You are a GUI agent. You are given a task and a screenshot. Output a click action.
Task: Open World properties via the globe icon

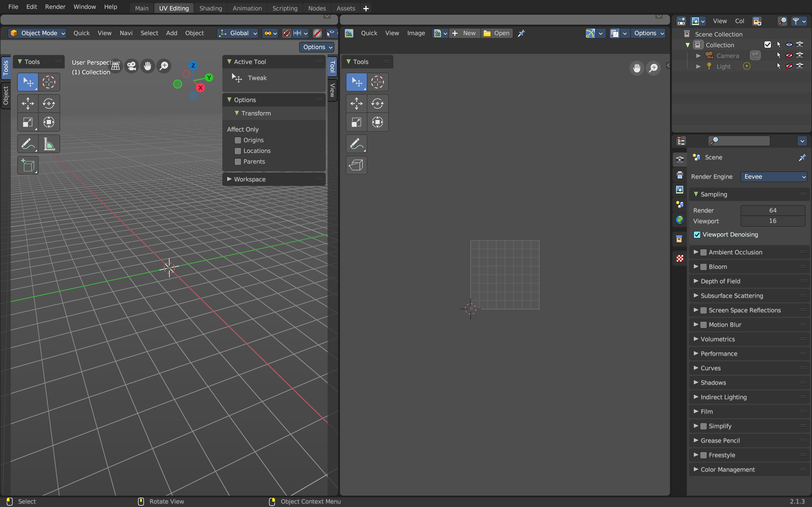(x=679, y=220)
